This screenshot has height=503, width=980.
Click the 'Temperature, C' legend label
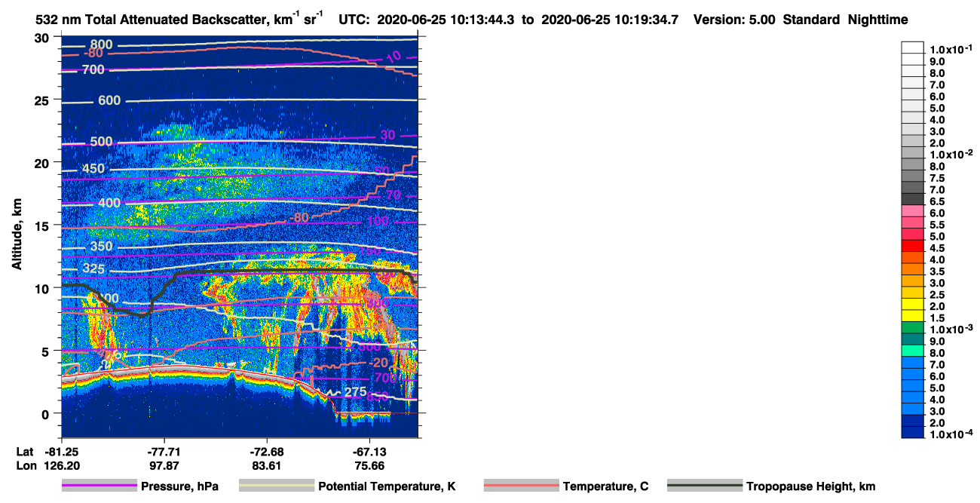[605, 486]
